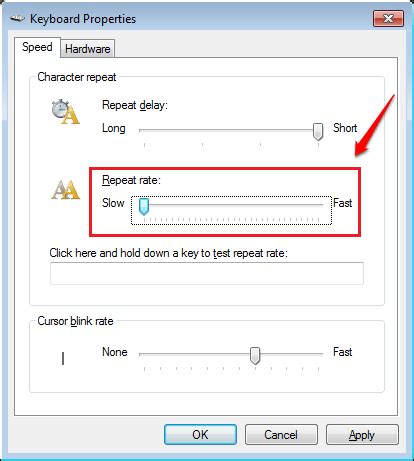Confirm settings with OK button

point(200,435)
